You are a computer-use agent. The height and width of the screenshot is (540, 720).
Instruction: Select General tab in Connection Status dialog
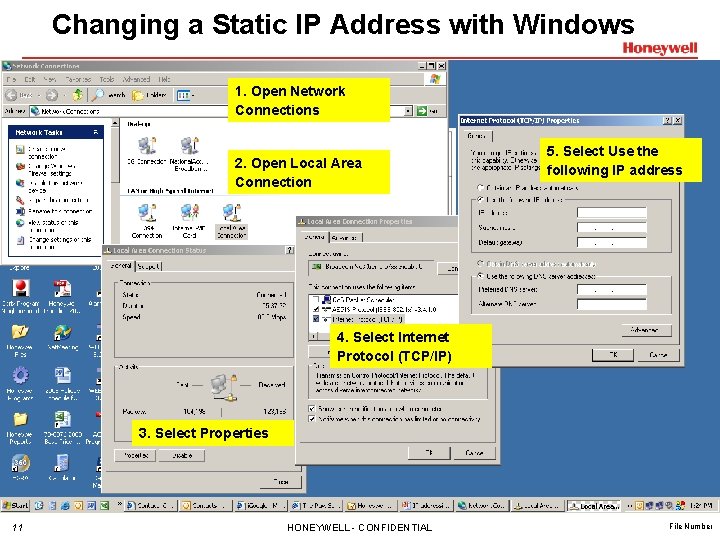121,265
